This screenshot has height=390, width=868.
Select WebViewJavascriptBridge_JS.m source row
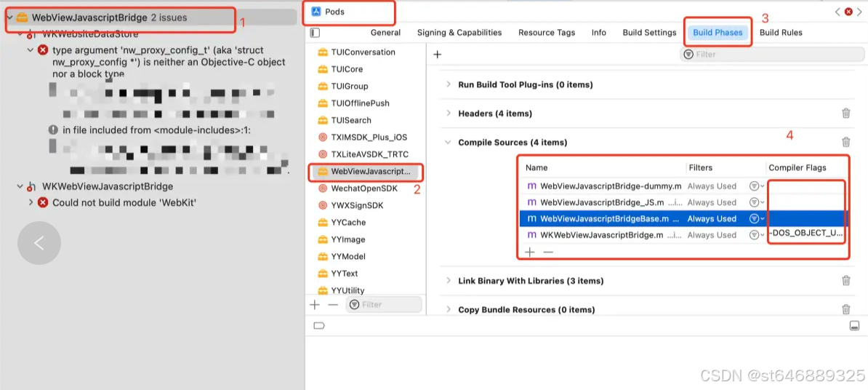coord(683,203)
